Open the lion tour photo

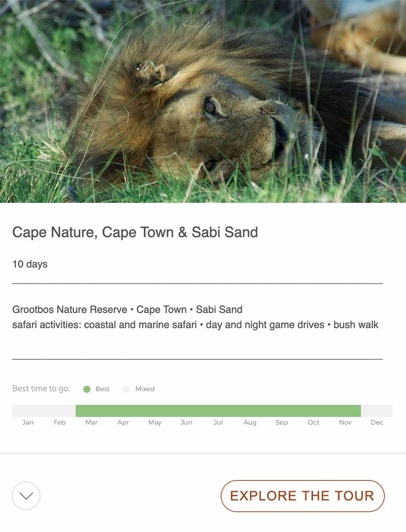(203, 101)
